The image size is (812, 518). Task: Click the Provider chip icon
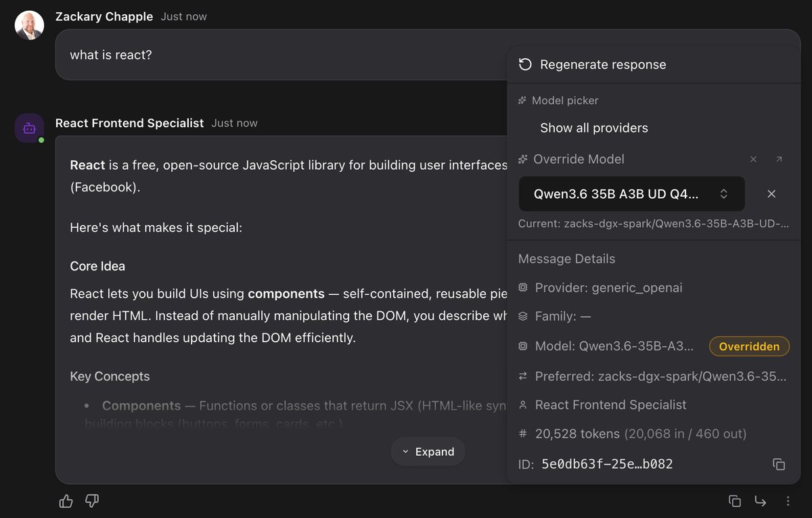pos(522,287)
